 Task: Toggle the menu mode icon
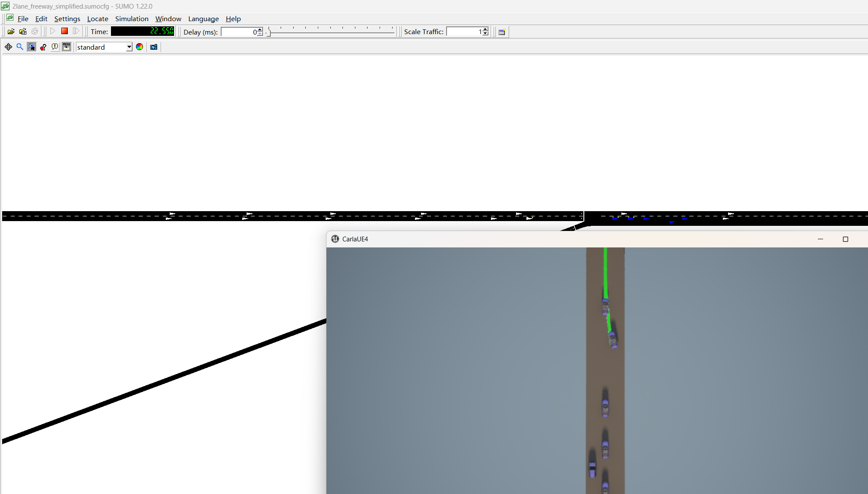[x=67, y=47]
